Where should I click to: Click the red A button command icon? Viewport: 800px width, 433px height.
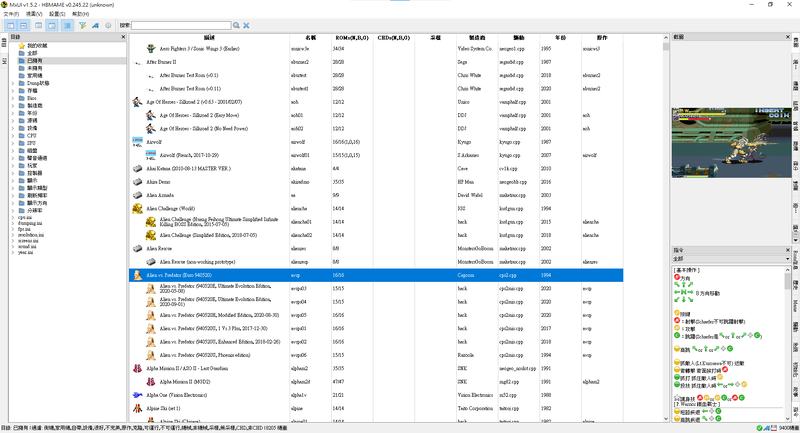point(677,321)
